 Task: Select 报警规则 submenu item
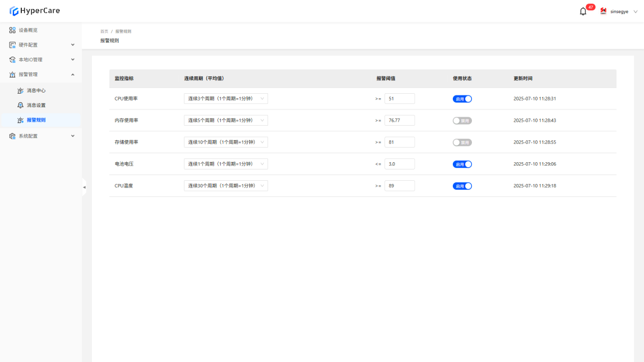click(x=41, y=120)
